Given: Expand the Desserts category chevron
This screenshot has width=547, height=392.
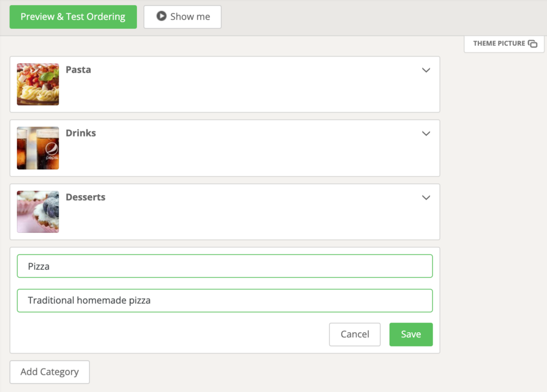Looking at the screenshot, I should pyautogui.click(x=426, y=197).
